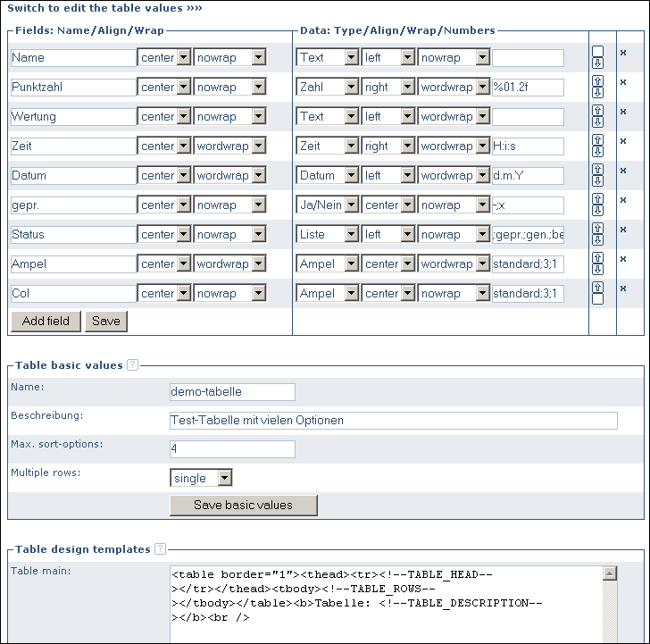Viewport: 650px width, 644px height.
Task: Edit the Datum format d.m.Y input
Action: point(528,175)
